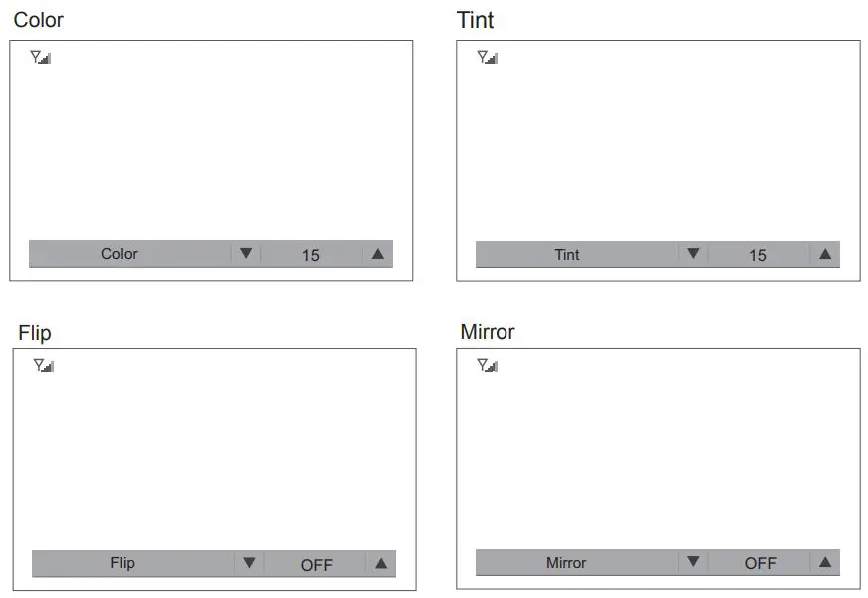Screen dimensions: 868x598
Task: Click the signal strength icon in Tint screen
Action: [x=488, y=58]
